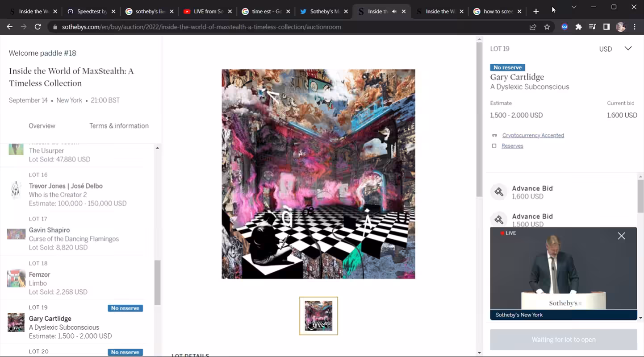Click the lot list scroll up arrow
This screenshot has height=357, width=644.
pyautogui.click(x=157, y=148)
